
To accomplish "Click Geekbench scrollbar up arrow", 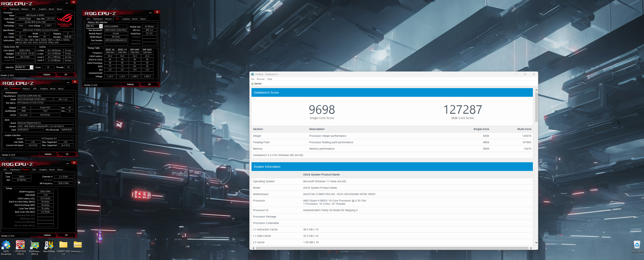I will point(536,90).
